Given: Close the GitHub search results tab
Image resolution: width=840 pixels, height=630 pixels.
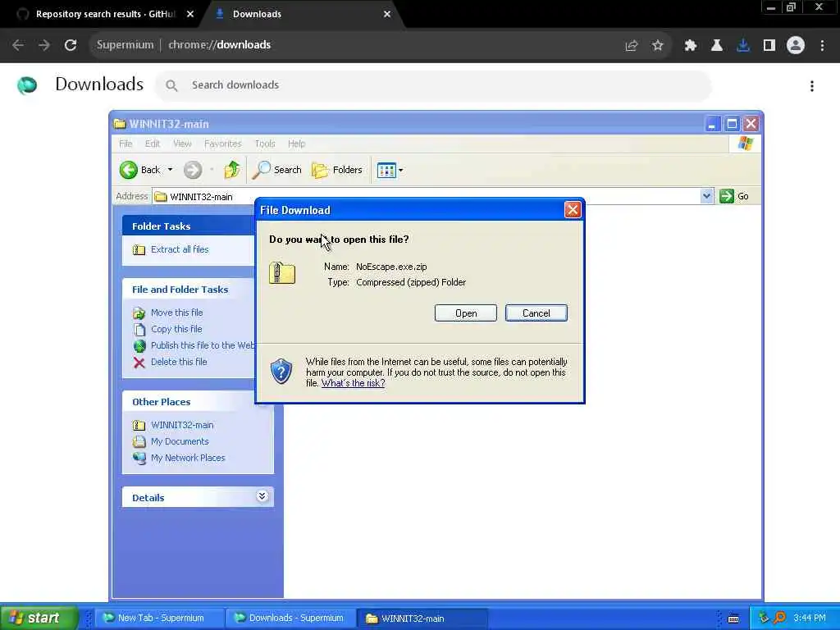Looking at the screenshot, I should tap(190, 15).
